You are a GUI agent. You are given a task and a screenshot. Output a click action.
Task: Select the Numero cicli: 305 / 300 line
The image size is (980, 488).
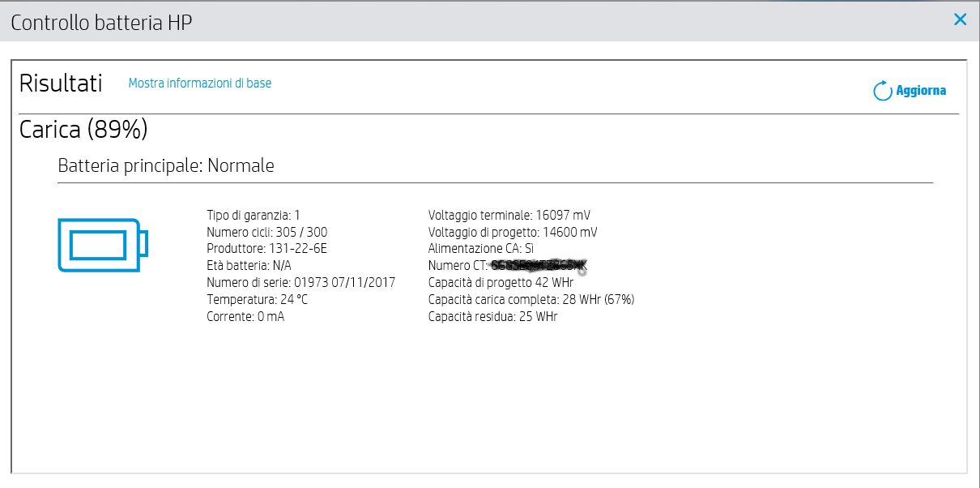pyautogui.click(x=267, y=232)
